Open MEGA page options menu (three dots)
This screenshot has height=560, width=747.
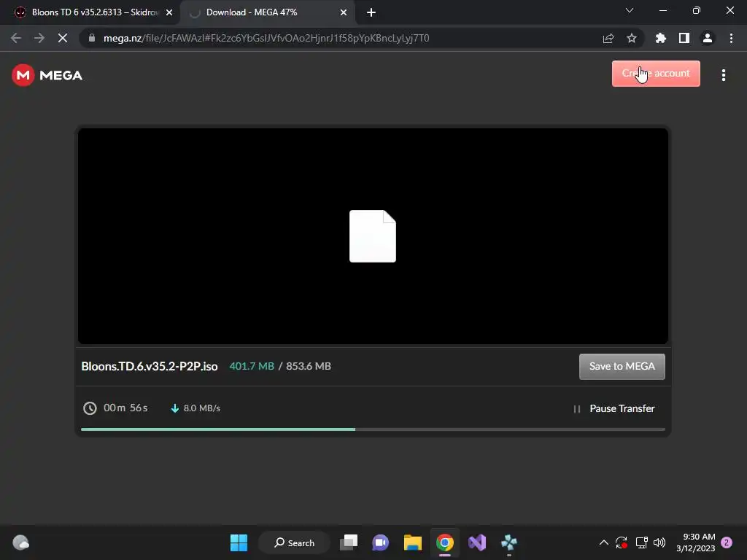[x=723, y=75]
